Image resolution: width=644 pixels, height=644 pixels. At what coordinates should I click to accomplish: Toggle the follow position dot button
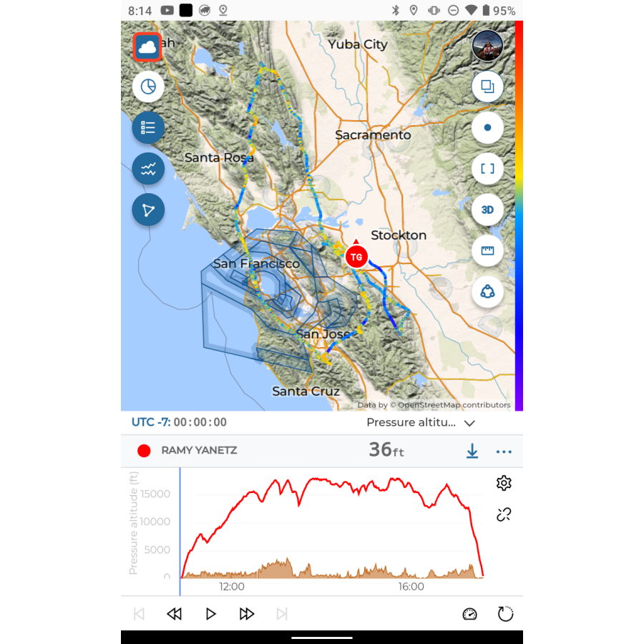(x=487, y=128)
